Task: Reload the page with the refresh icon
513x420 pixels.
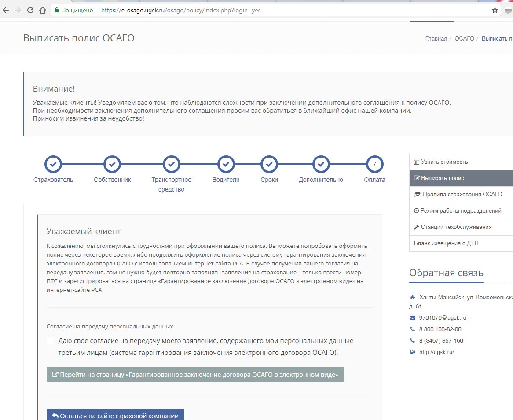Action: point(30,10)
